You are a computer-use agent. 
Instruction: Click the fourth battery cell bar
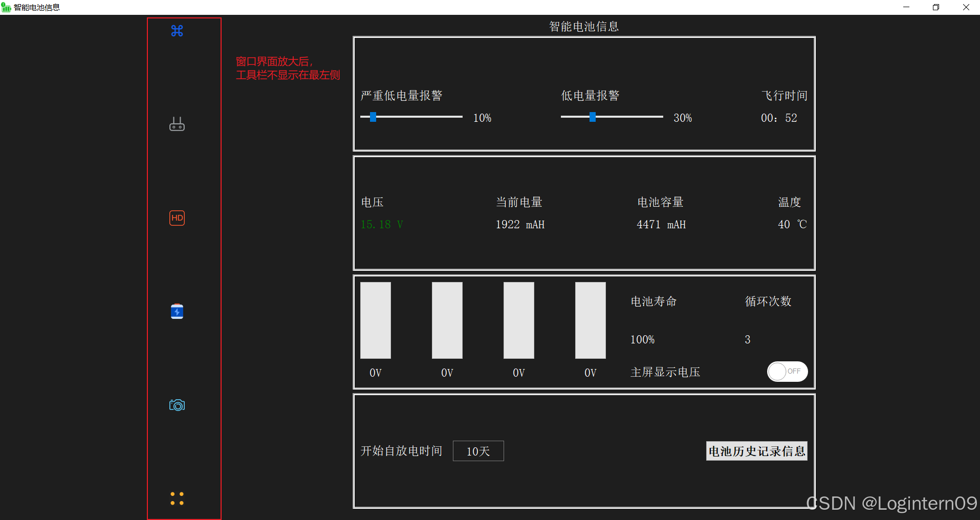coord(591,320)
